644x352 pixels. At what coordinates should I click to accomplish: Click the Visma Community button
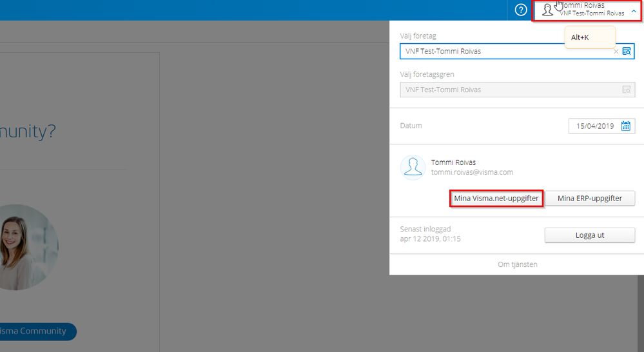[36, 331]
